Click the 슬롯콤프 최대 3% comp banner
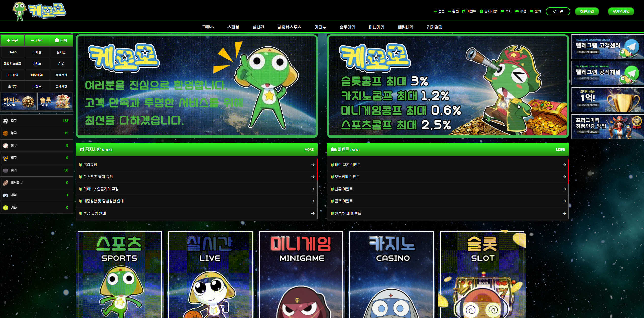This screenshot has height=318, width=644. point(448,86)
